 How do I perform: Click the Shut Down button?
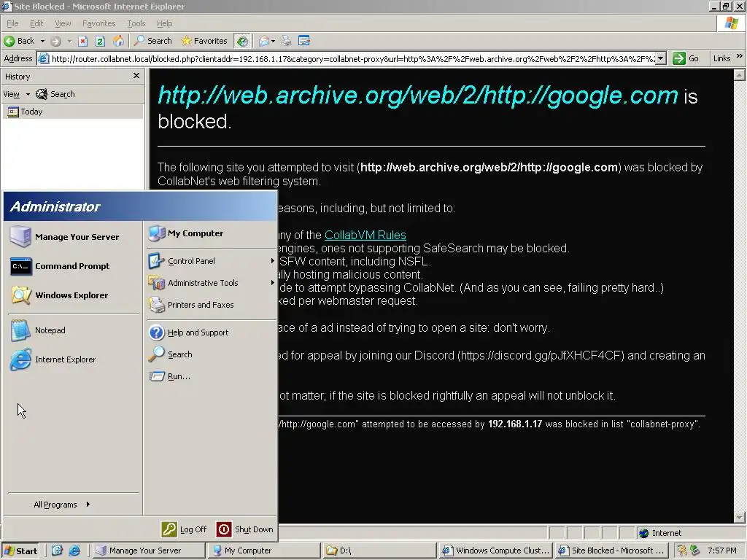pyautogui.click(x=245, y=529)
